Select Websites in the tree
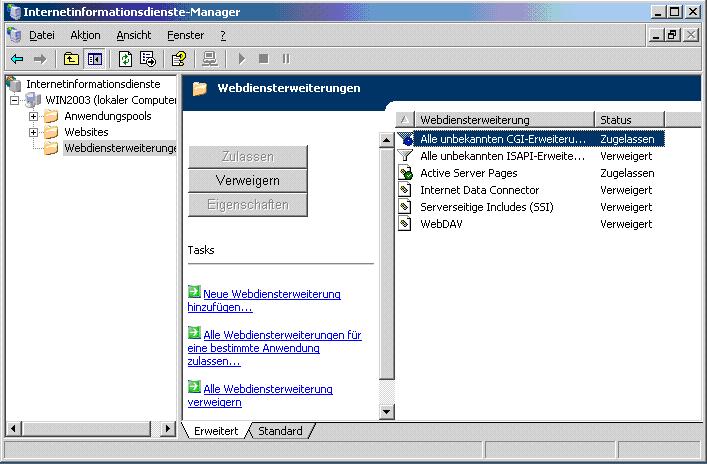 point(86,132)
